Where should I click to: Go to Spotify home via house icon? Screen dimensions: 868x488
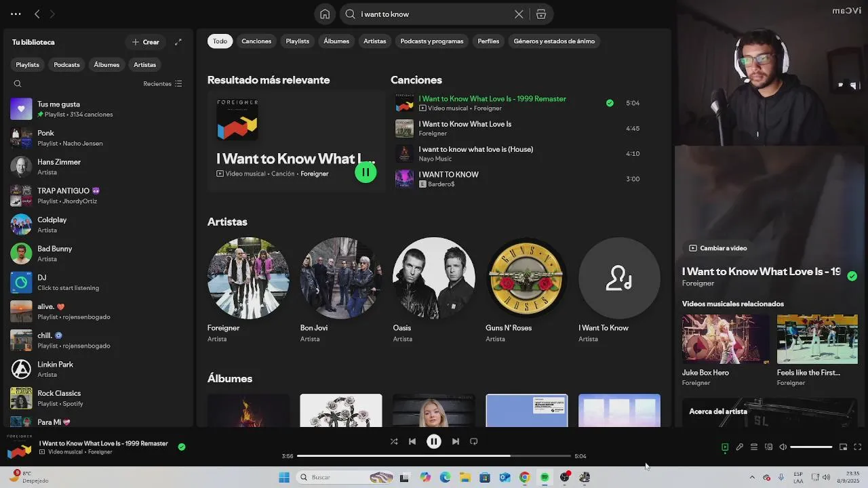click(325, 14)
